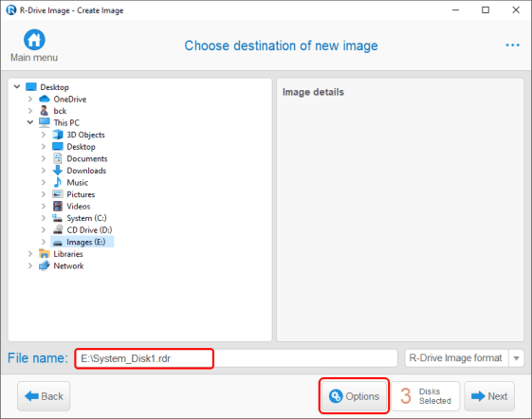This screenshot has width=532, height=419.
Task: Click the This PC computer icon
Action: coord(45,122)
